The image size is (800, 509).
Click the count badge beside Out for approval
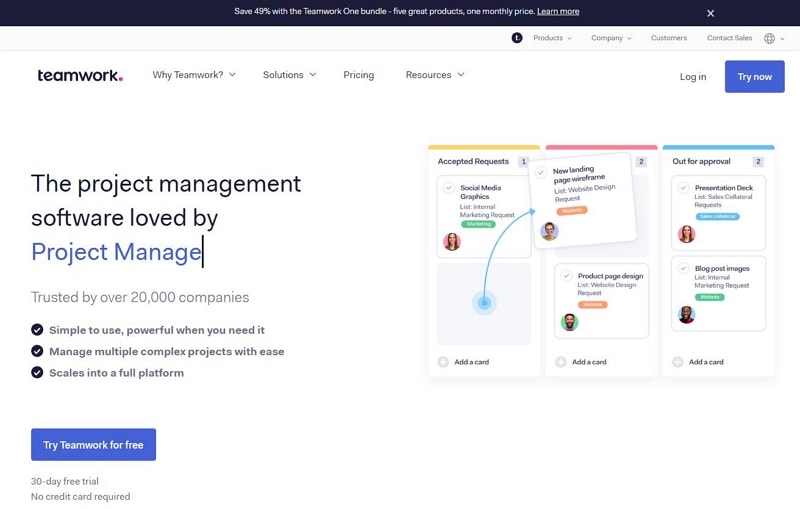coord(758,161)
